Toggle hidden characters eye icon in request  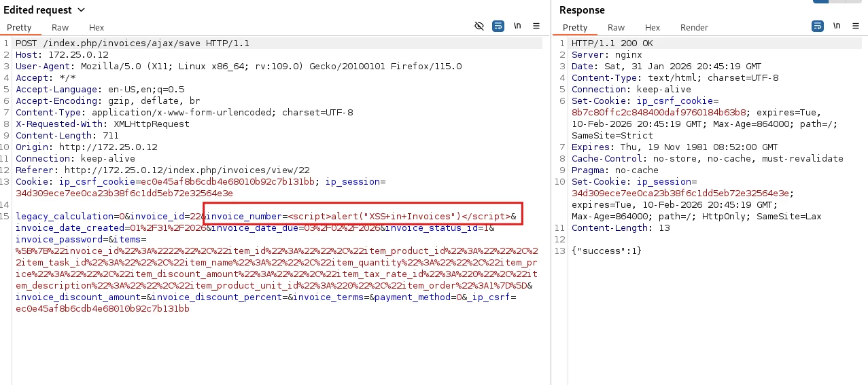point(479,26)
